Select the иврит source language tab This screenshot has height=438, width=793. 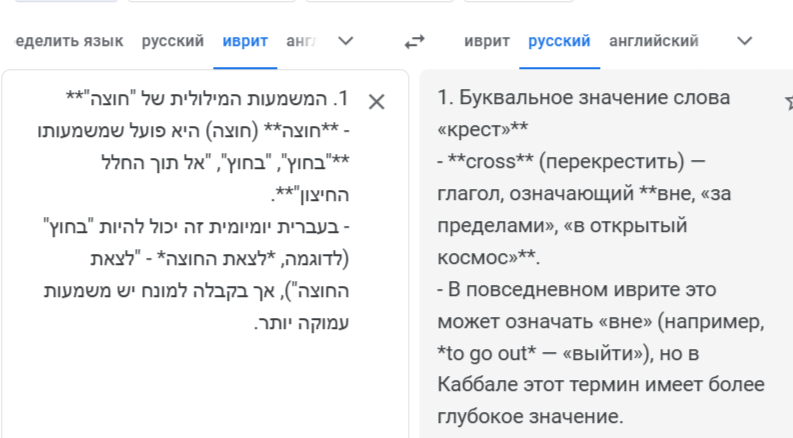pyautogui.click(x=245, y=41)
